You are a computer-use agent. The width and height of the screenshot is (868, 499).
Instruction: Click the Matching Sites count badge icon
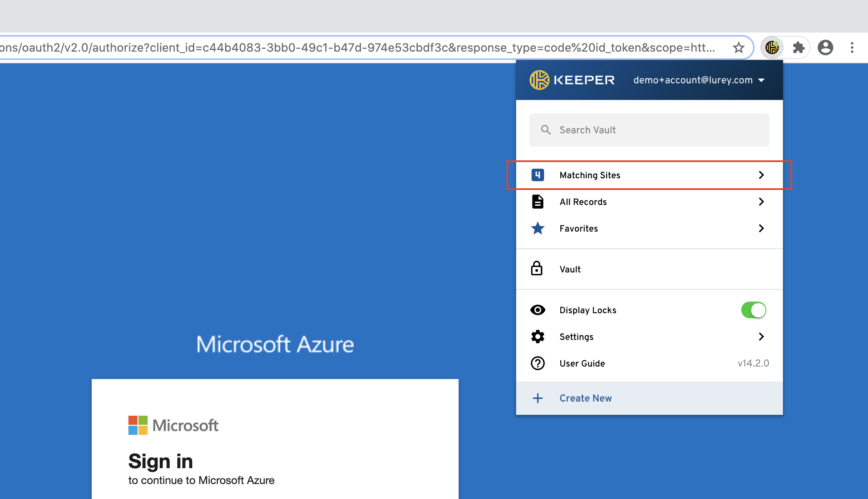tap(538, 175)
